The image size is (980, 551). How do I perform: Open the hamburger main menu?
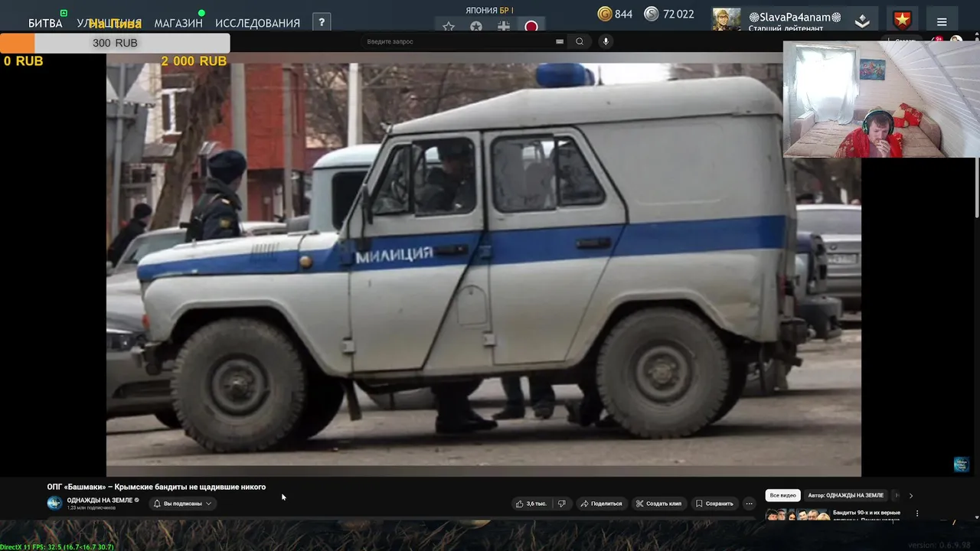pos(942,21)
